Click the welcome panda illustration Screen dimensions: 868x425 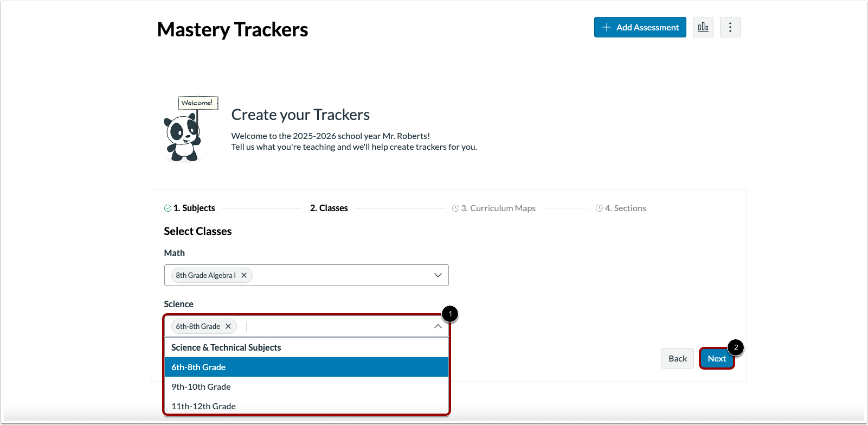point(190,129)
